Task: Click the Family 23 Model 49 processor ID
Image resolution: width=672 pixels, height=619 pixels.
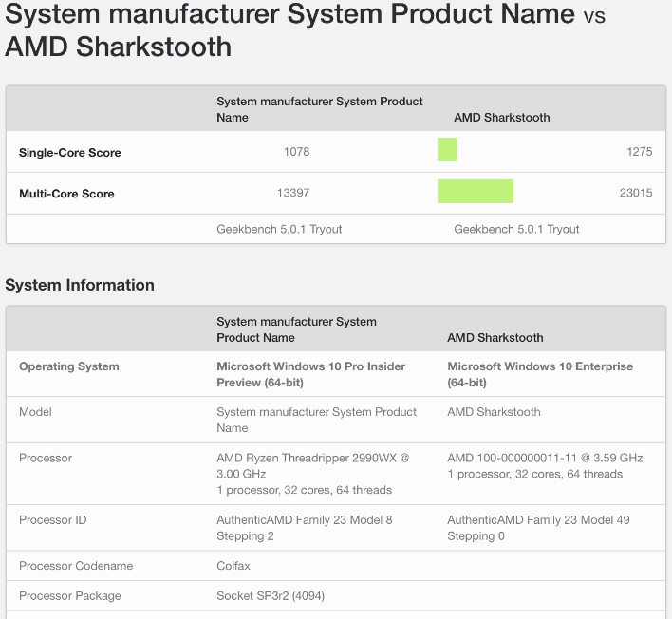Action: pyautogui.click(x=538, y=527)
